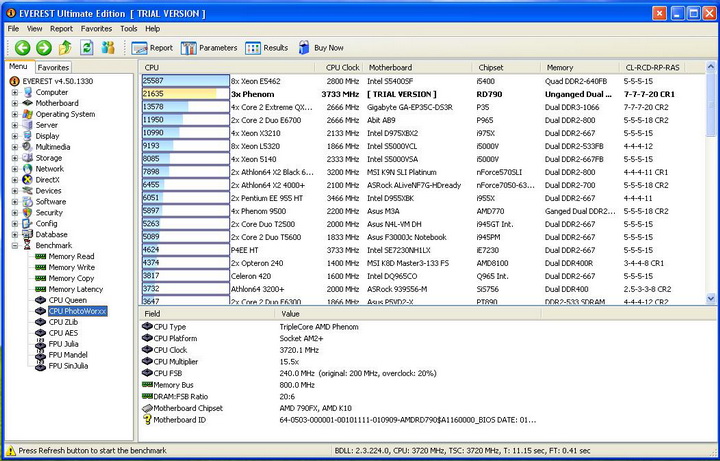Screen dimensions: 720x461
Task: Click the green Back arrow toolbar icon
Action: (x=22, y=47)
